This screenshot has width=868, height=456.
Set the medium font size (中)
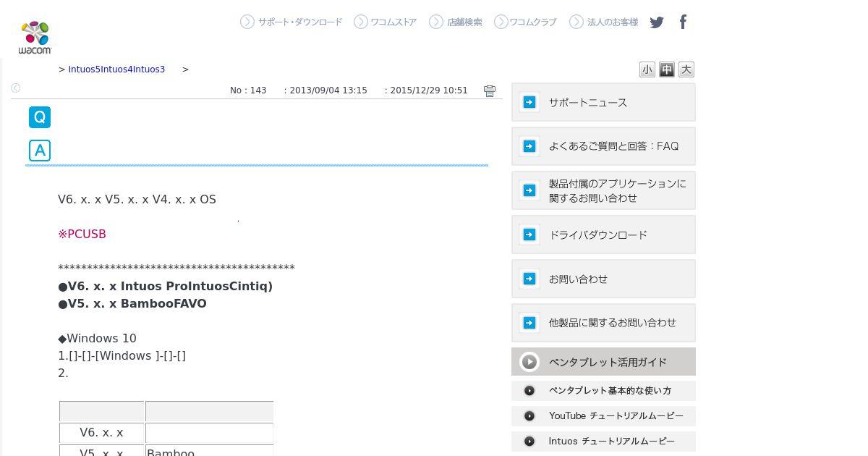(667, 69)
